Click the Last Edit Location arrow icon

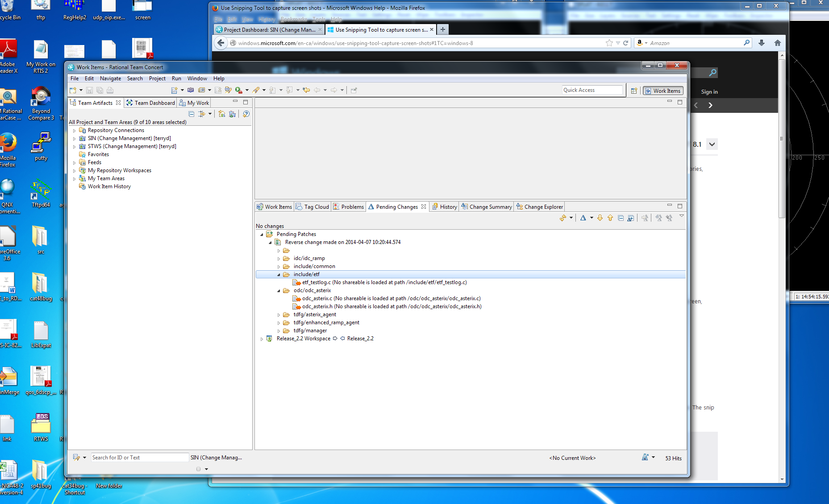point(306,90)
